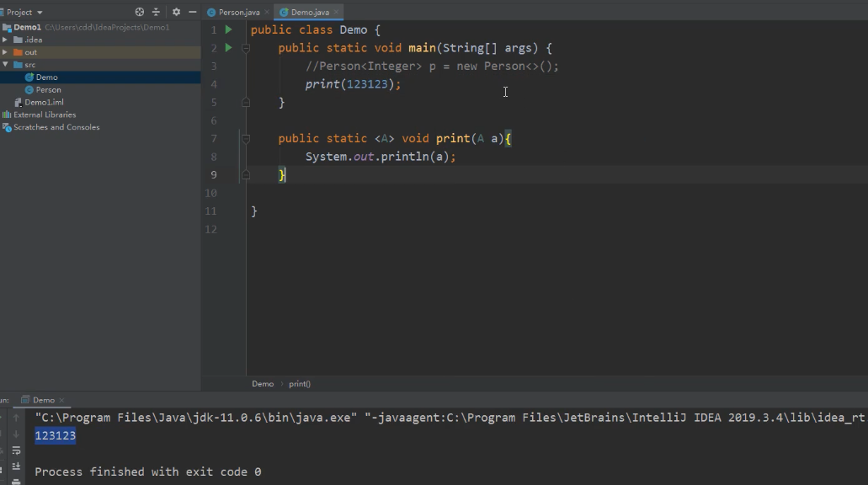Screen dimensions: 868x485
Task: Click the print icon in Run console toolbar
Action: [16, 481]
